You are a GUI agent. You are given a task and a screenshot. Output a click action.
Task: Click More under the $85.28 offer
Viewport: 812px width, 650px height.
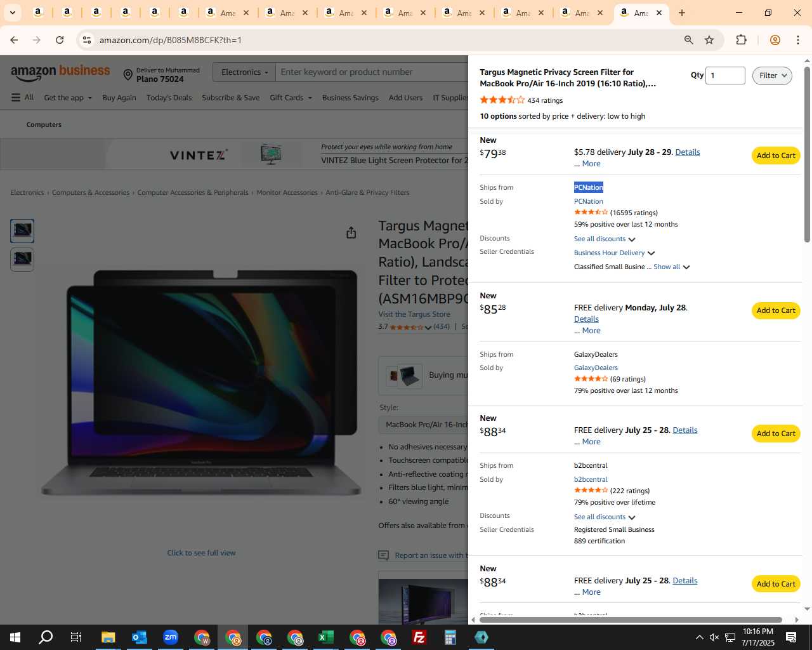pos(591,331)
